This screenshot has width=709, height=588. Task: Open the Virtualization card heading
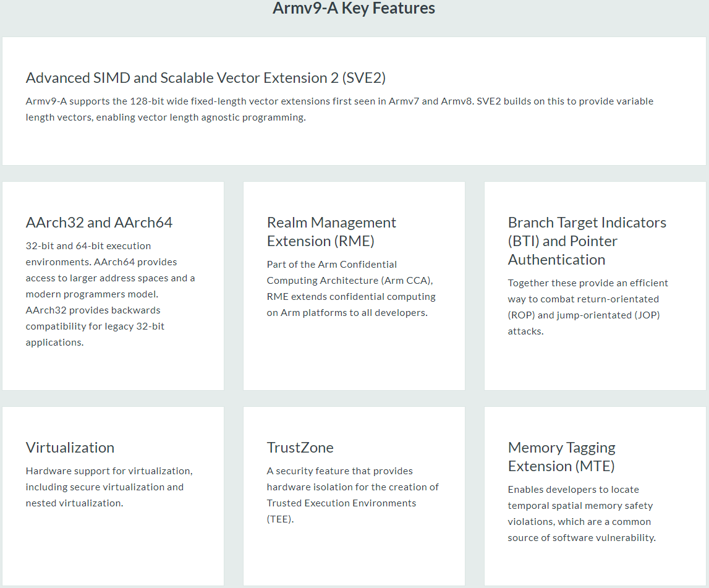(x=70, y=447)
